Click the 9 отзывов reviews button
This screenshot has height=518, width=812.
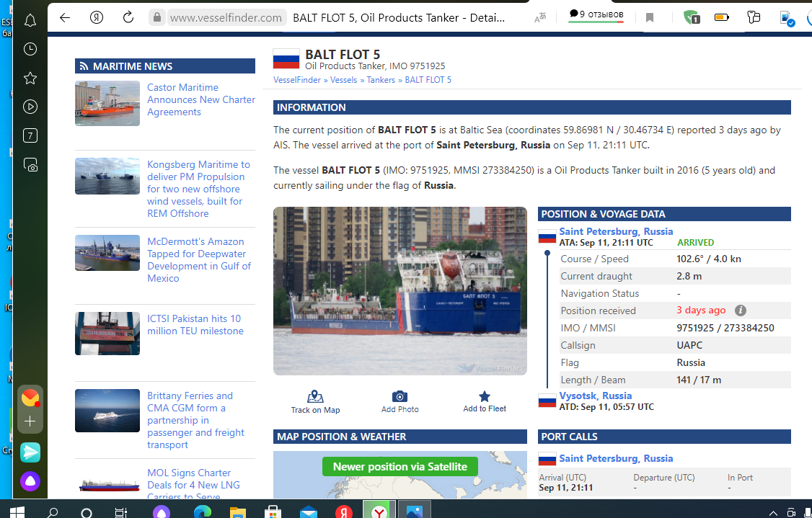(x=596, y=15)
